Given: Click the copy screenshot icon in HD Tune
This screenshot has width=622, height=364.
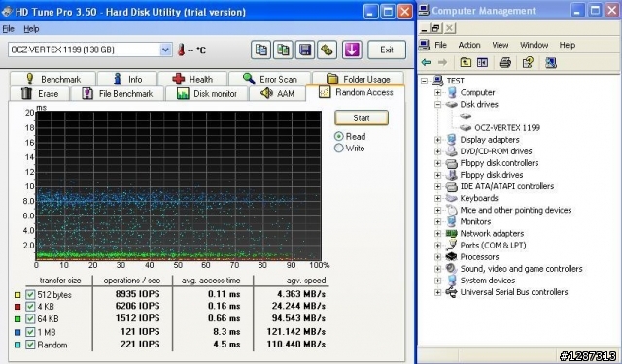Looking at the screenshot, I should pos(283,50).
